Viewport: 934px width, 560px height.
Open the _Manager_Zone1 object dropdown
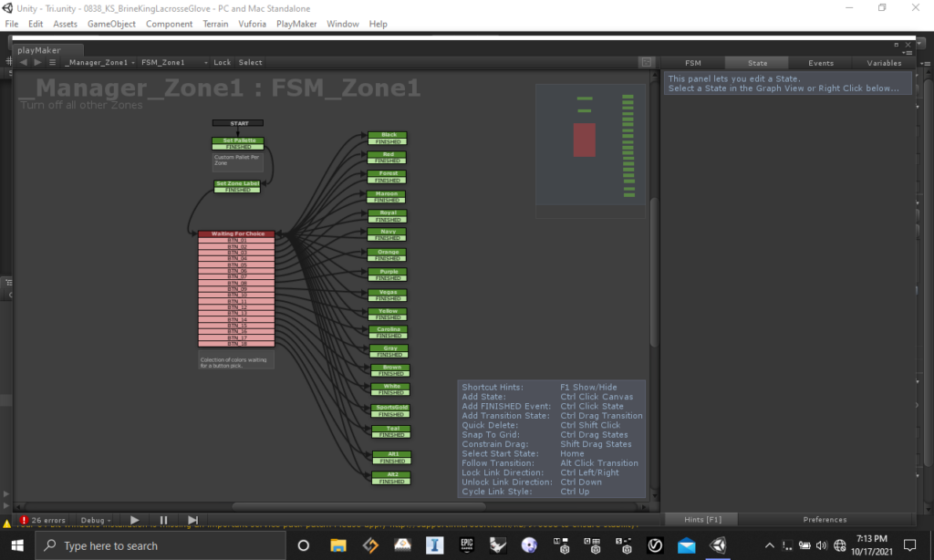point(99,63)
